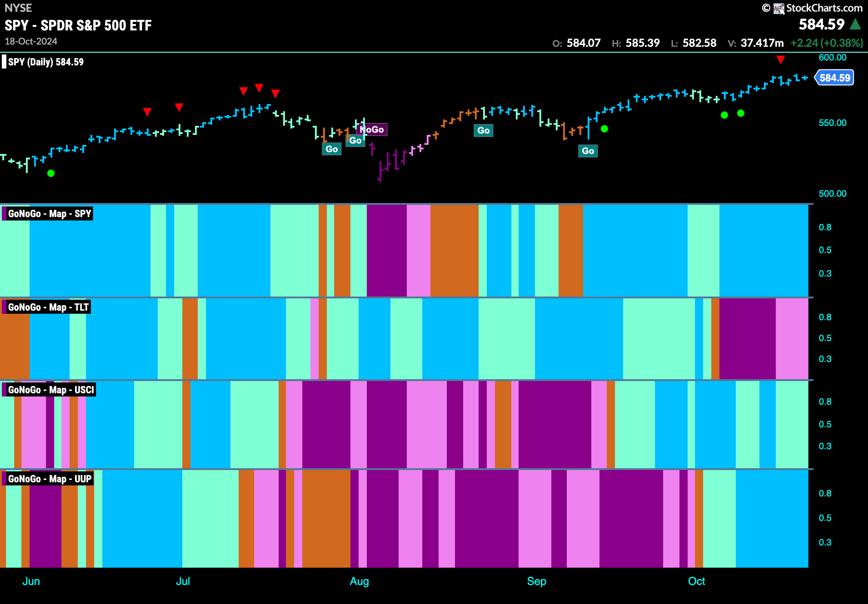868x604 pixels.
Task: Click the 0.3 value on UUP map axis
Action: 825,543
